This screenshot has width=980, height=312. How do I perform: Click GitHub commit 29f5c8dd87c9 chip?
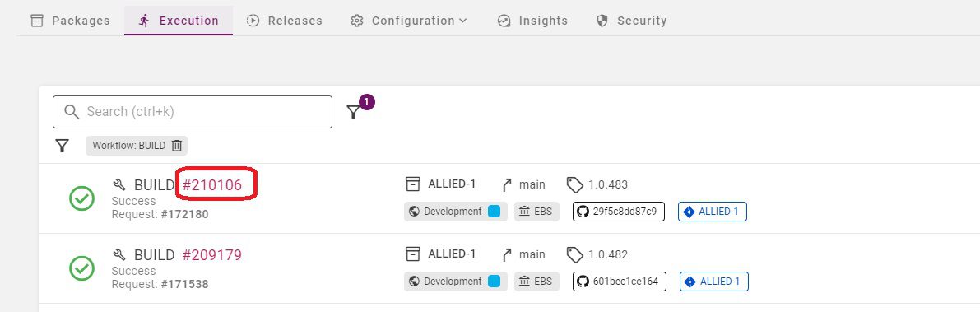point(618,212)
